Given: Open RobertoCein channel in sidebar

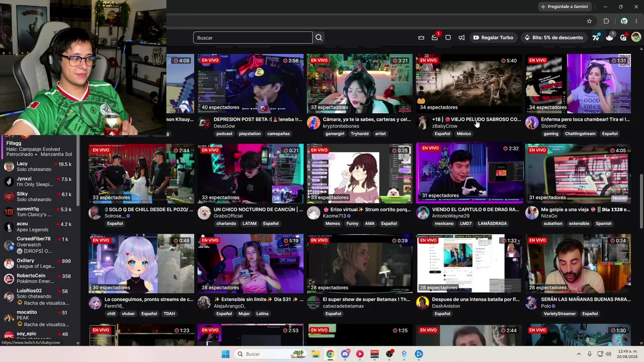Looking at the screenshot, I should [x=38, y=279].
